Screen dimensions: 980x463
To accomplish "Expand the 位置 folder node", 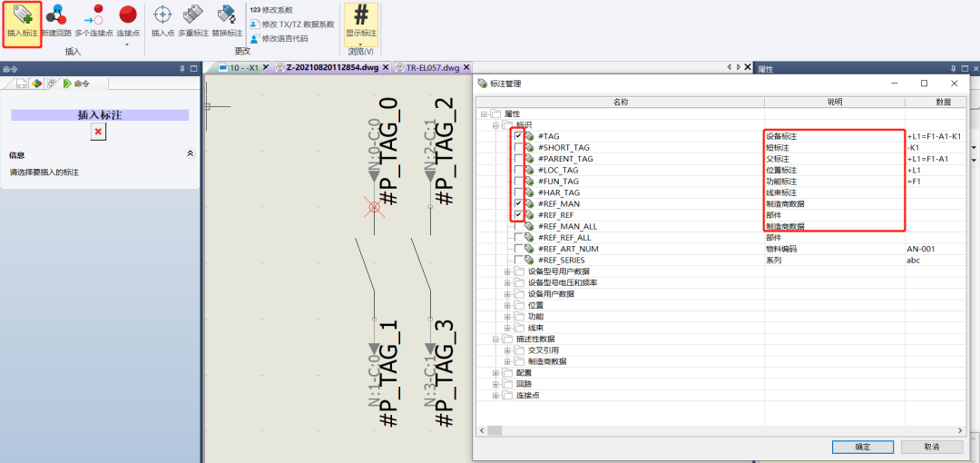I will pyautogui.click(x=507, y=305).
